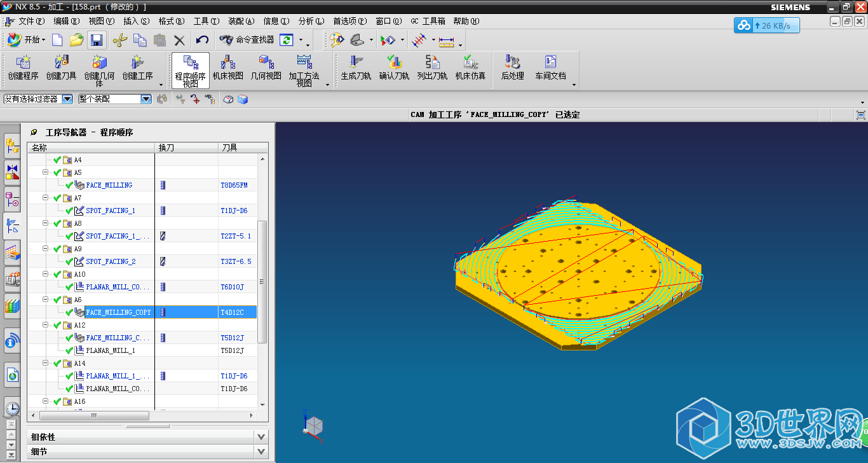Run 后处理 post process

(512, 67)
